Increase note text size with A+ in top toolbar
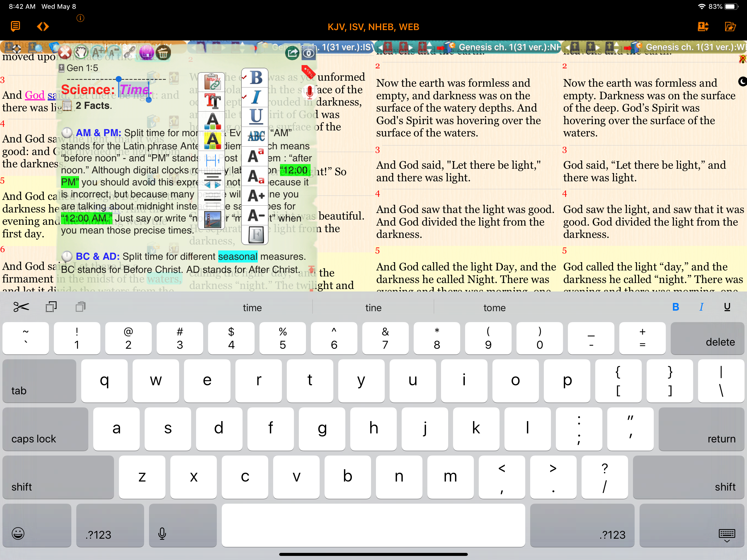 pyautogui.click(x=98, y=52)
